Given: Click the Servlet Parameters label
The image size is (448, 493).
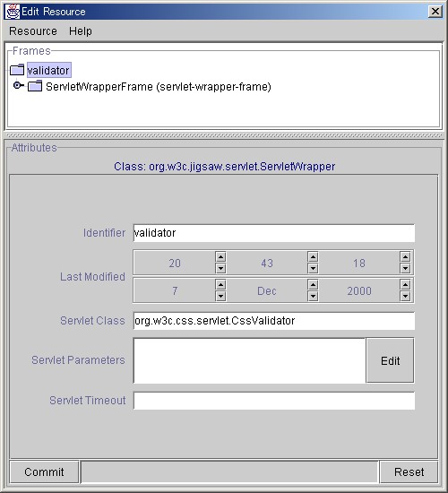Looking at the screenshot, I should (78, 360).
